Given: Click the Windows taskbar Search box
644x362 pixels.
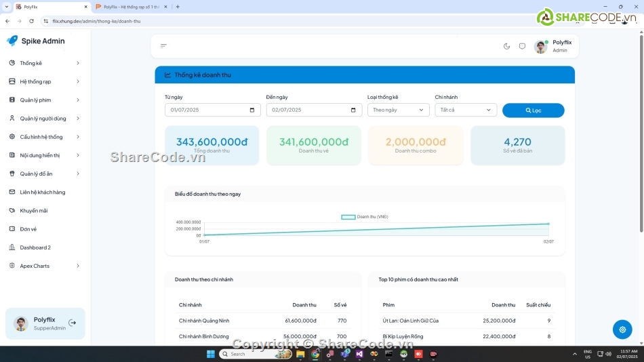Looking at the screenshot, I should pos(256,354).
